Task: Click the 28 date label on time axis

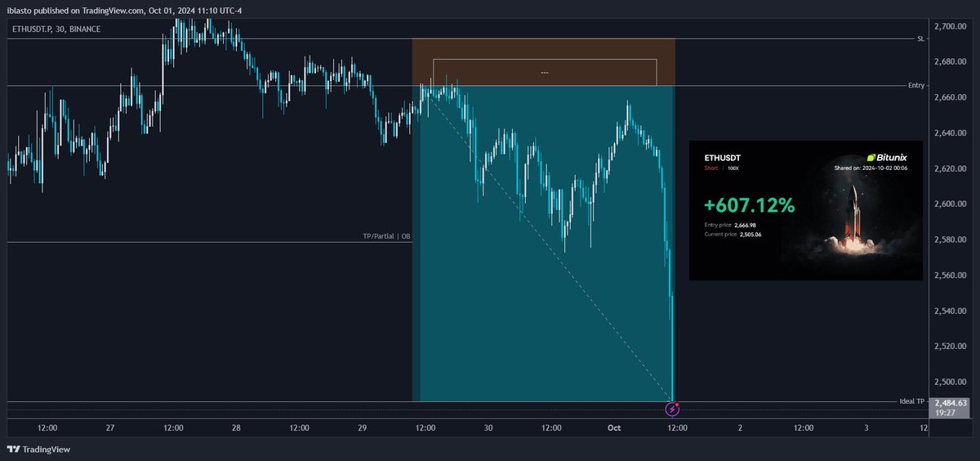Action: pyautogui.click(x=236, y=427)
